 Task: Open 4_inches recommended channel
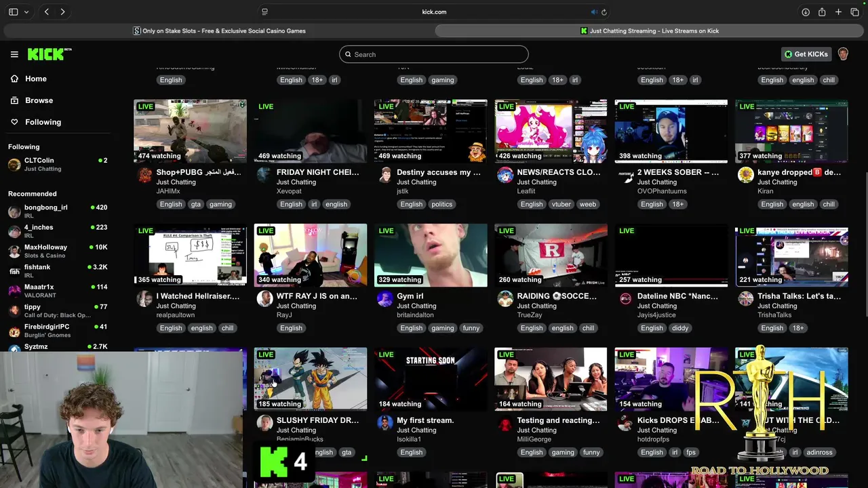coord(58,231)
